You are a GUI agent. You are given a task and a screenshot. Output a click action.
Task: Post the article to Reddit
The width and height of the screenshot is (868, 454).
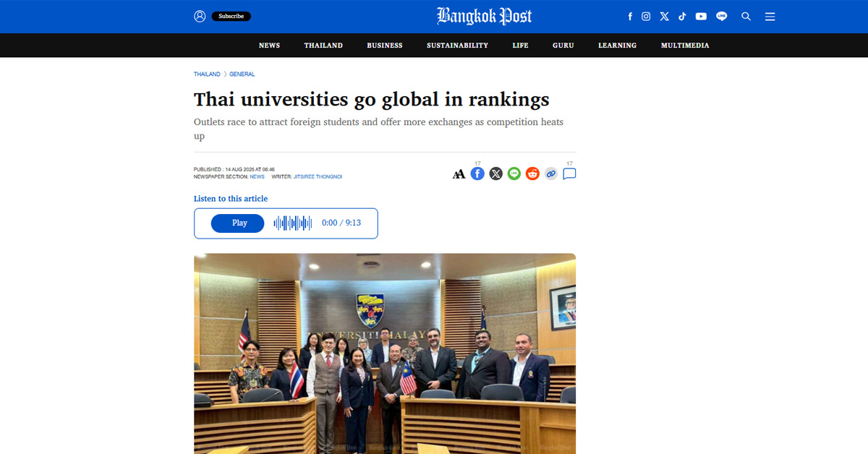(532, 174)
